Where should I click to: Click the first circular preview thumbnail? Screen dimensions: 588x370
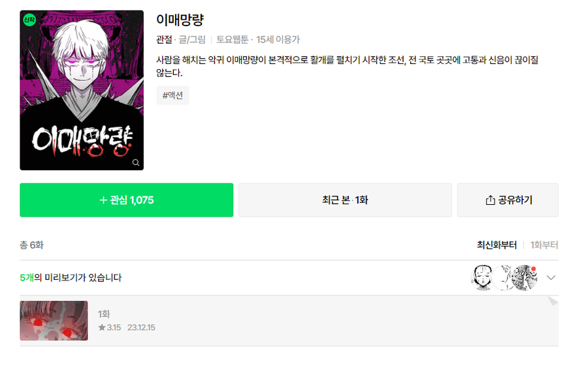(x=482, y=277)
